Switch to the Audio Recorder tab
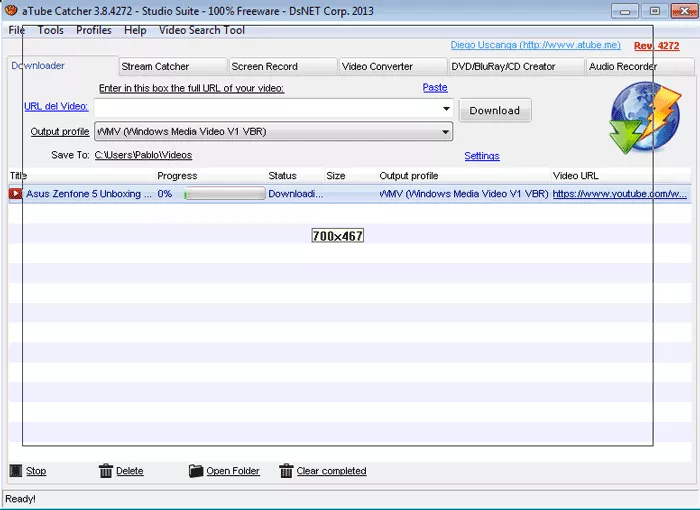 (640, 66)
